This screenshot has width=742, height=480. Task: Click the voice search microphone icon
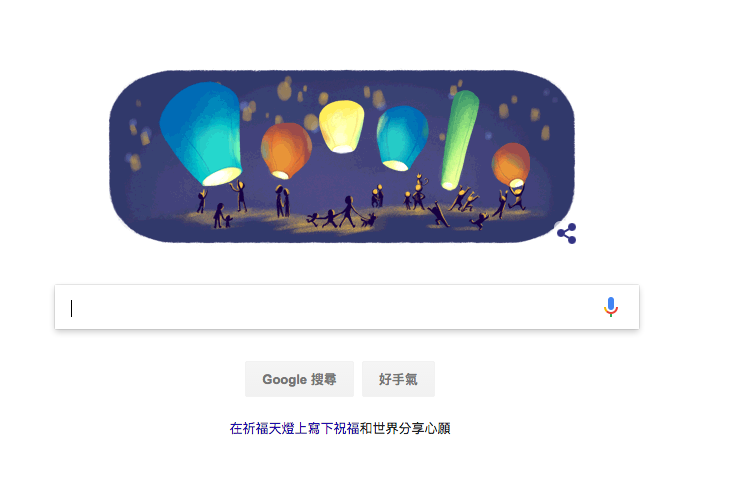click(610, 307)
